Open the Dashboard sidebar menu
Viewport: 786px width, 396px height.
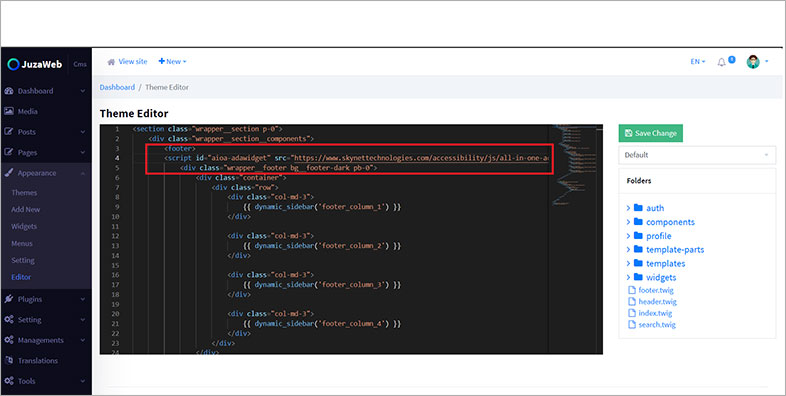pos(46,91)
